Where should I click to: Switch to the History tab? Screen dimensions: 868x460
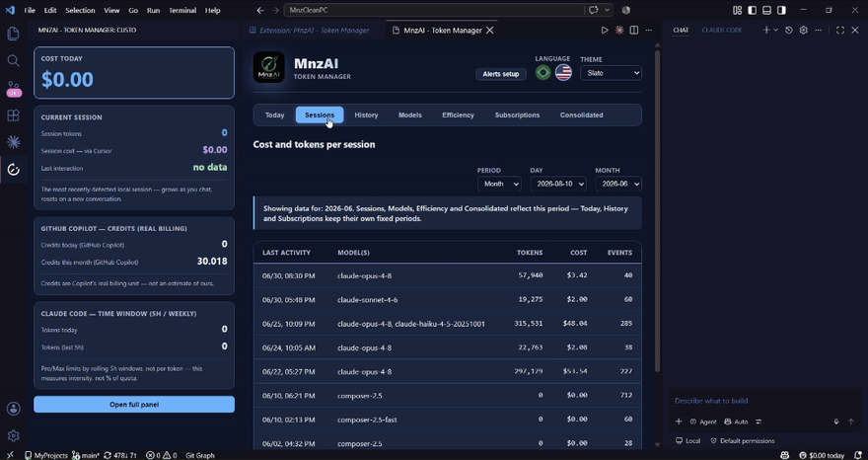click(367, 115)
